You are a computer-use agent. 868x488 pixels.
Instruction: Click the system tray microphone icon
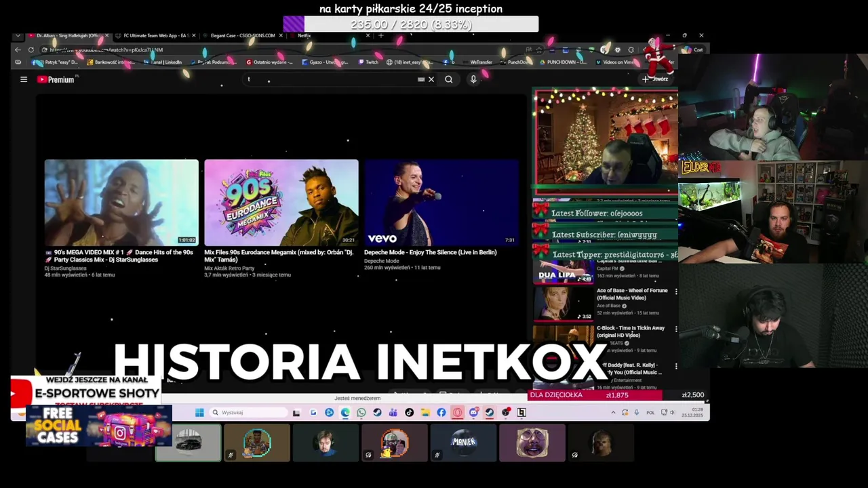(x=636, y=412)
